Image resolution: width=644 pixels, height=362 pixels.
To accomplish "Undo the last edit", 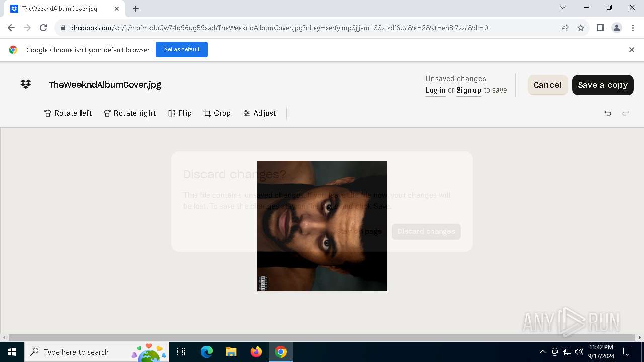I will point(608,113).
